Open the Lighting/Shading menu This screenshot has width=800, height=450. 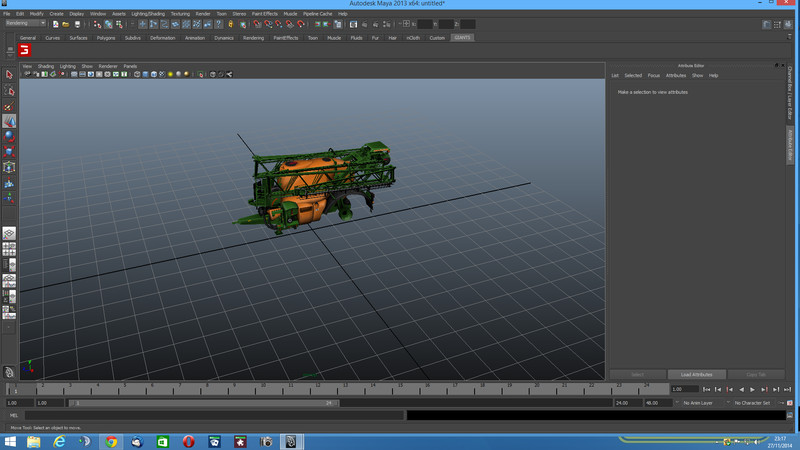148,14
